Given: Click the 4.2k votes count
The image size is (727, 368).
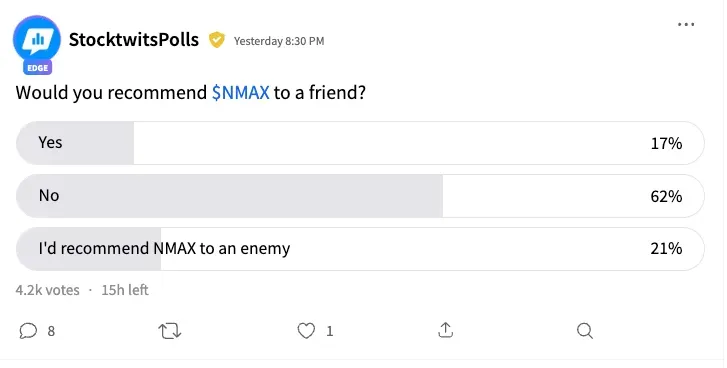Looking at the screenshot, I should click(x=47, y=290).
